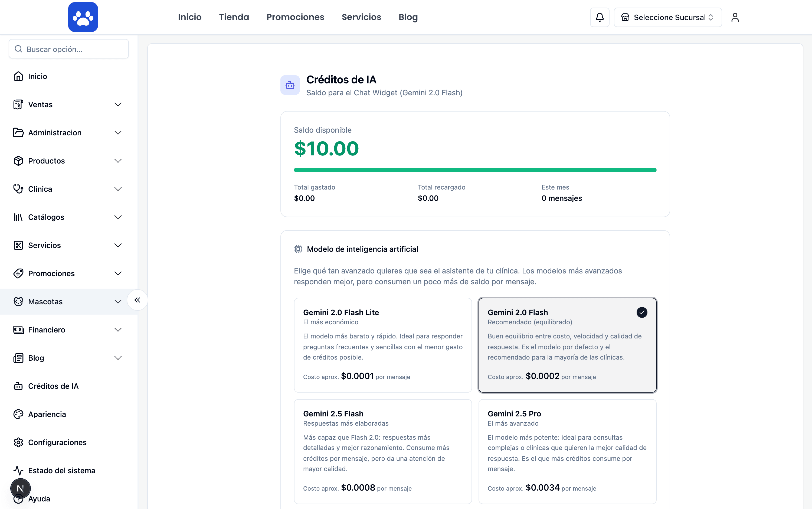
Task: Click the search magnifier icon in sidebar
Action: [x=18, y=49]
